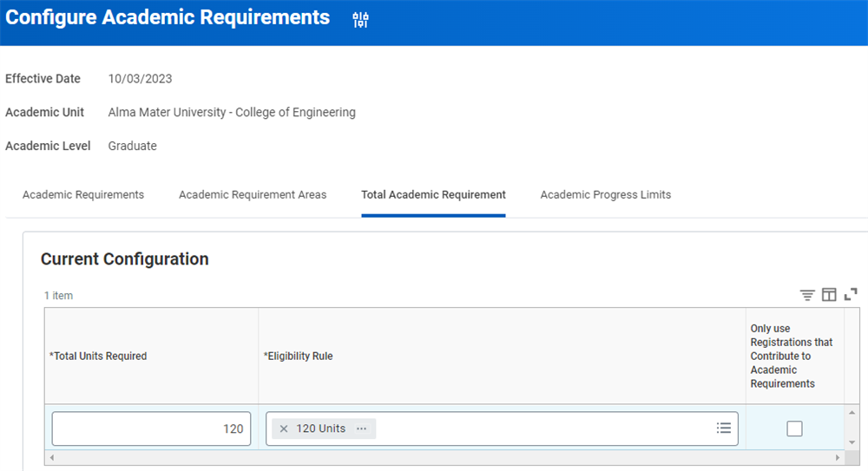
Task: Click the 10/03/2023 effective date value
Action: [x=140, y=79]
